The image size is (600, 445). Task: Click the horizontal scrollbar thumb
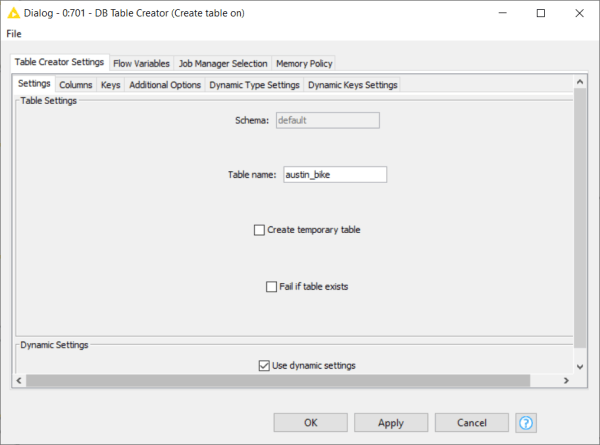click(278, 381)
